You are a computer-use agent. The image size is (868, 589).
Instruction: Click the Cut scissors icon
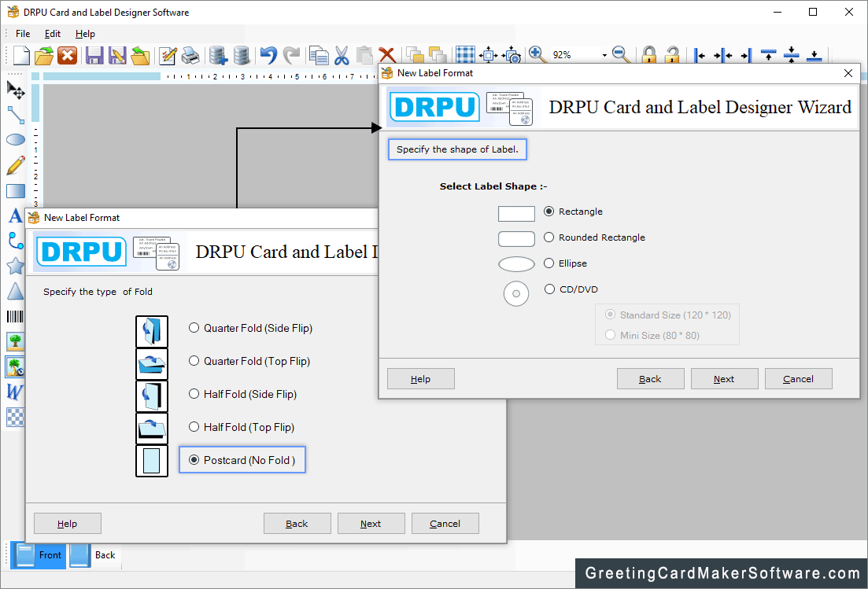pyautogui.click(x=342, y=55)
